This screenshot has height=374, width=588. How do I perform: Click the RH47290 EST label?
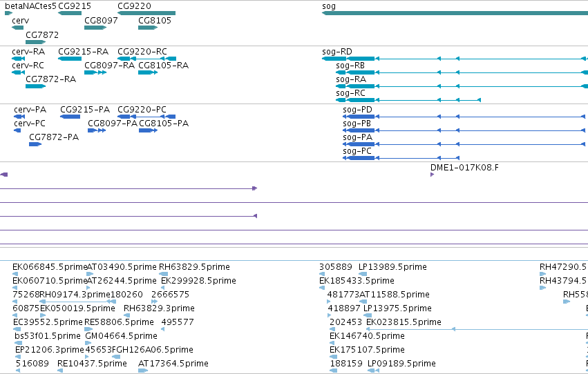564,267
